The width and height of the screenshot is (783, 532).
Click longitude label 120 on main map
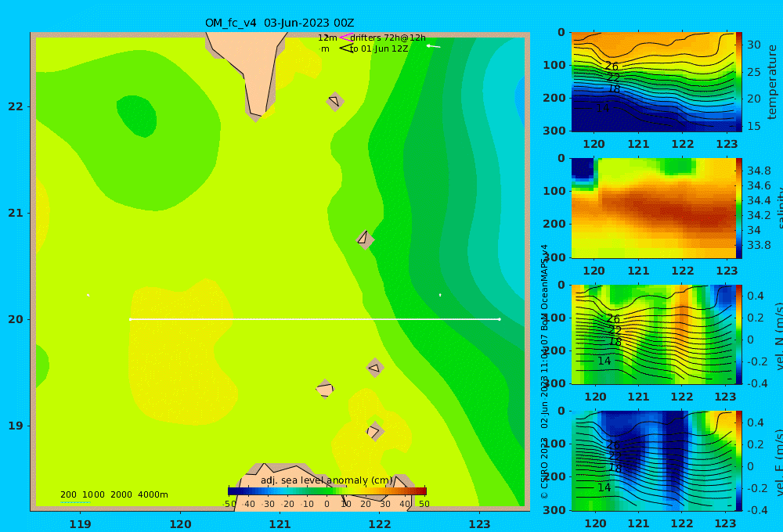pyautogui.click(x=180, y=524)
